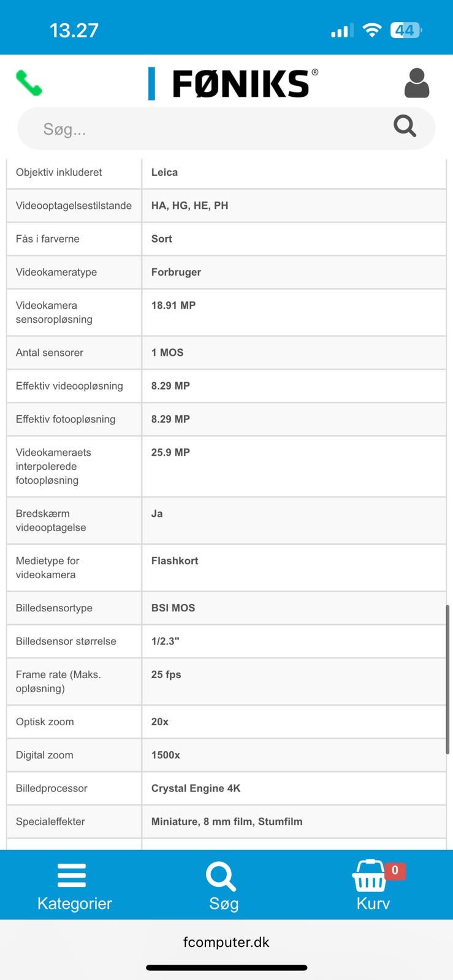Tap the magnifying glass in search field
The image size is (453, 980).
click(x=405, y=126)
